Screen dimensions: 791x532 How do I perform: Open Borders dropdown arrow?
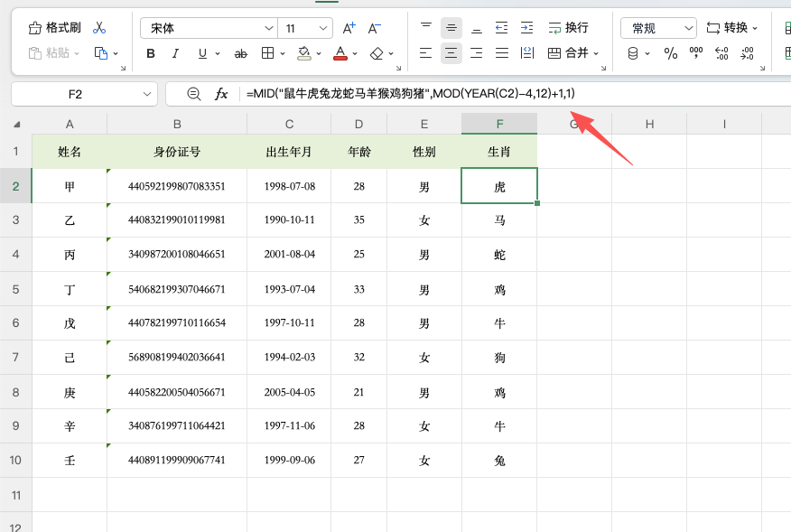(283, 53)
